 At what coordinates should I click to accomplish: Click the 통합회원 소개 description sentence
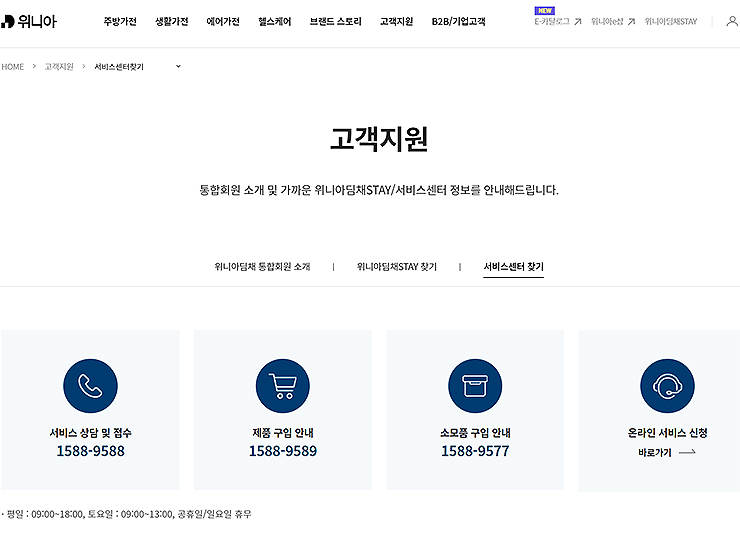[x=379, y=190]
